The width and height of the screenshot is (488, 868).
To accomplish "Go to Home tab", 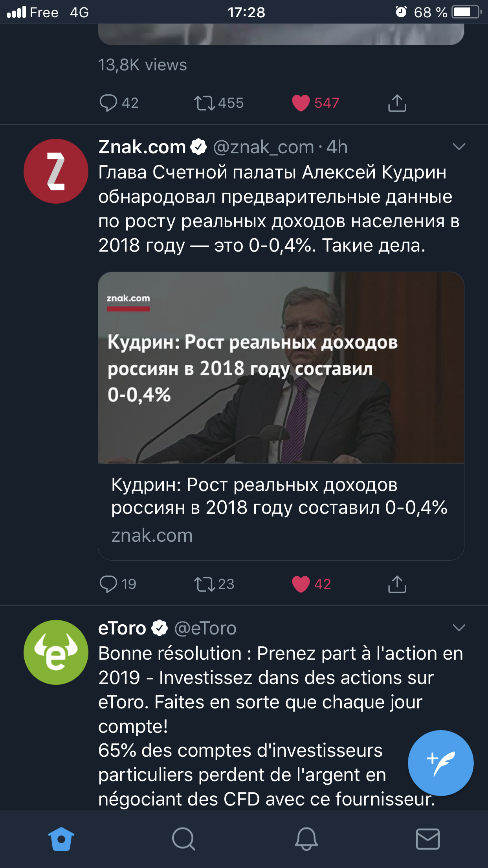I will [61, 839].
